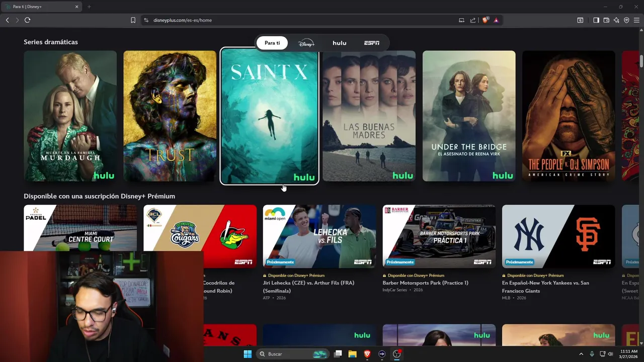Open the volume tray icon

click(x=611, y=354)
